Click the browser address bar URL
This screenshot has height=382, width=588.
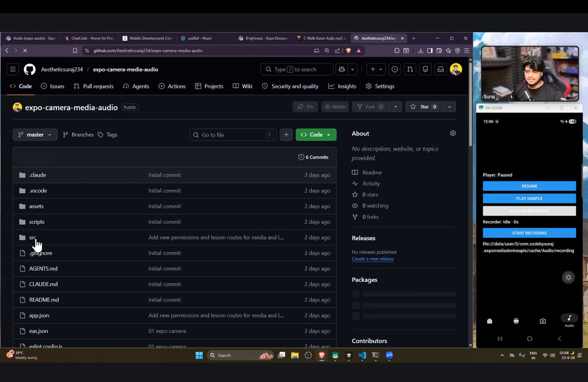point(148,50)
